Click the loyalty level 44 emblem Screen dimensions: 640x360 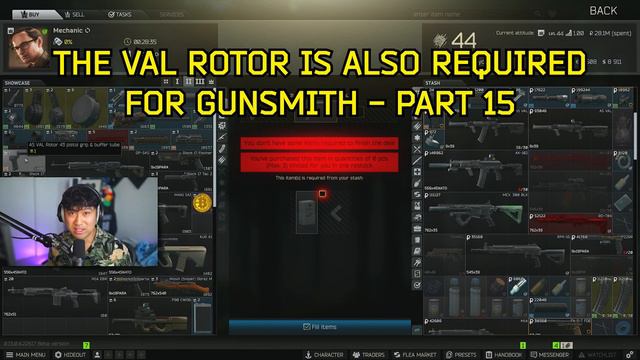[x=439, y=40]
